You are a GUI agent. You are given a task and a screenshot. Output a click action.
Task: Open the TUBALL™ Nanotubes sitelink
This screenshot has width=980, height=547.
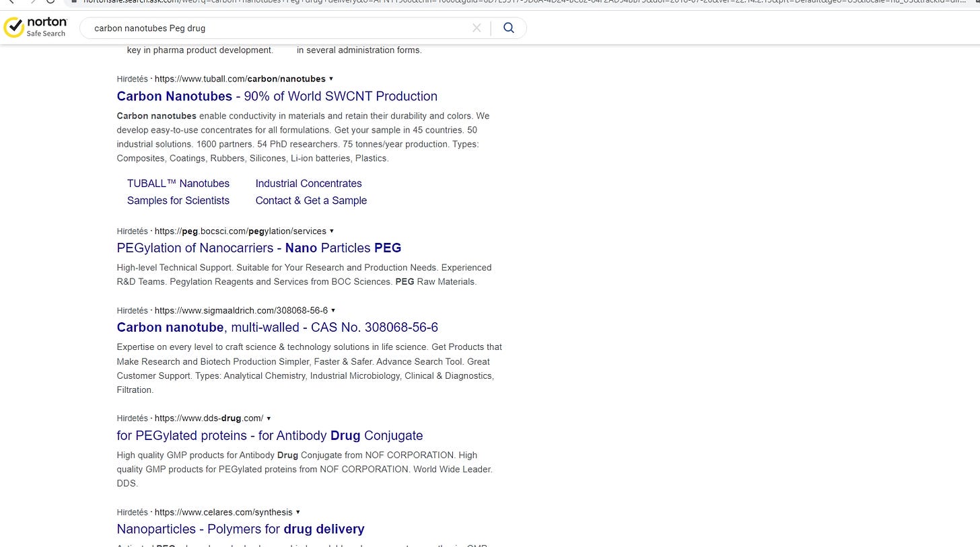[178, 183]
